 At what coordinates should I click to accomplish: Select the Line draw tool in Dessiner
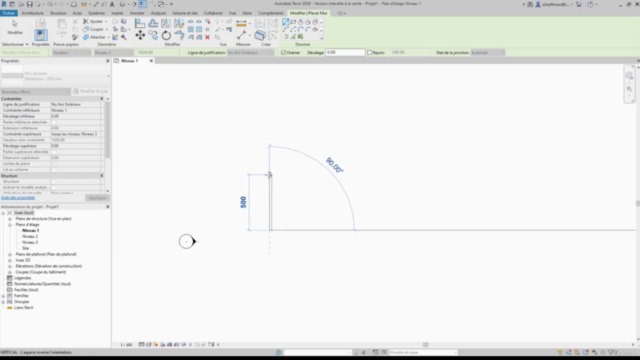tap(286, 22)
